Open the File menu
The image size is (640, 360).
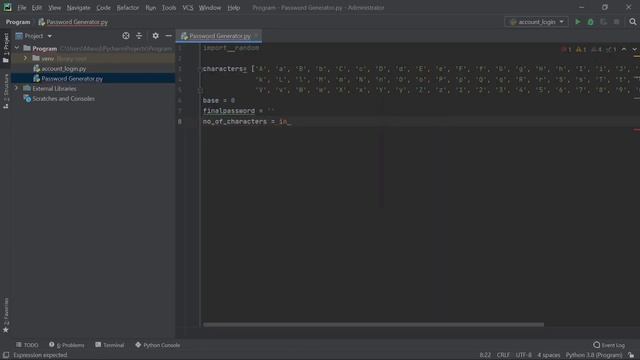(22, 8)
